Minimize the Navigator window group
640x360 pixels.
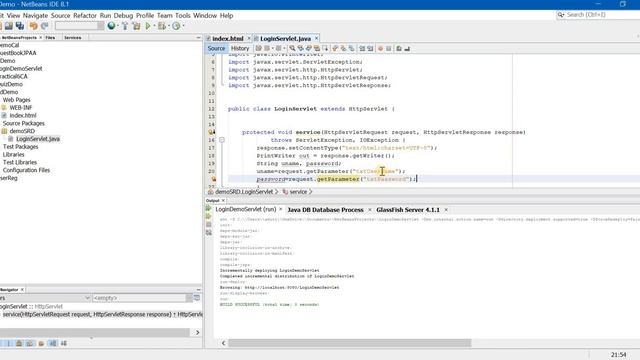click(198, 290)
